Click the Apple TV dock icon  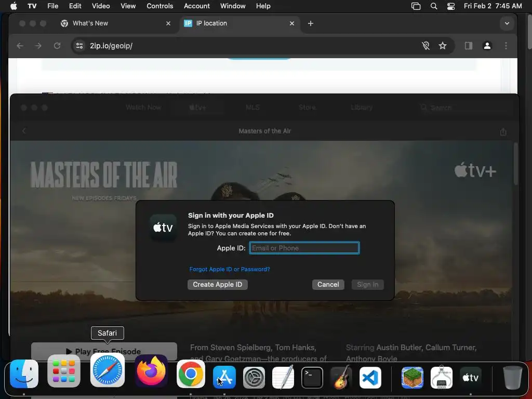click(x=471, y=378)
